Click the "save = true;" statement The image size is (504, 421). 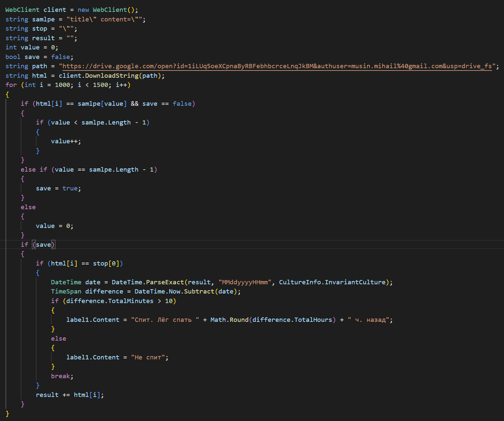58,188
